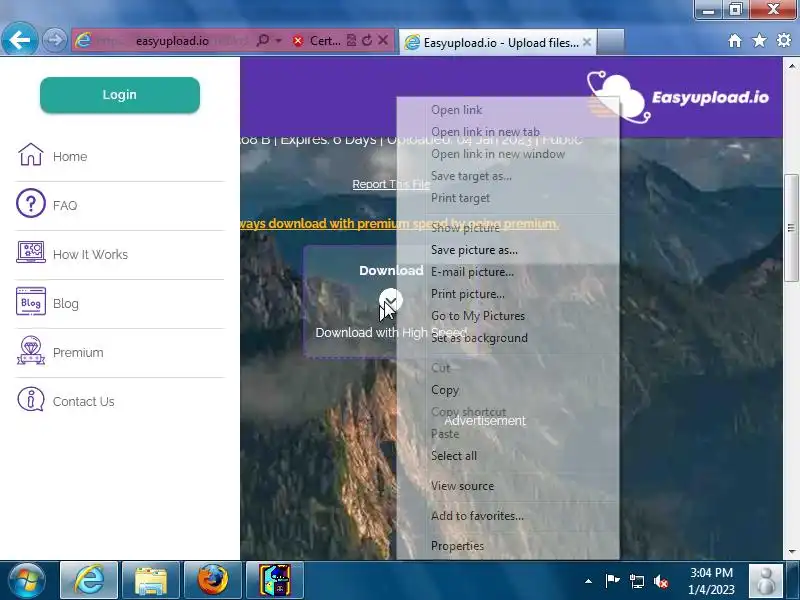Open Windows Explorer folder in taskbar
800x600 pixels.
point(151,580)
